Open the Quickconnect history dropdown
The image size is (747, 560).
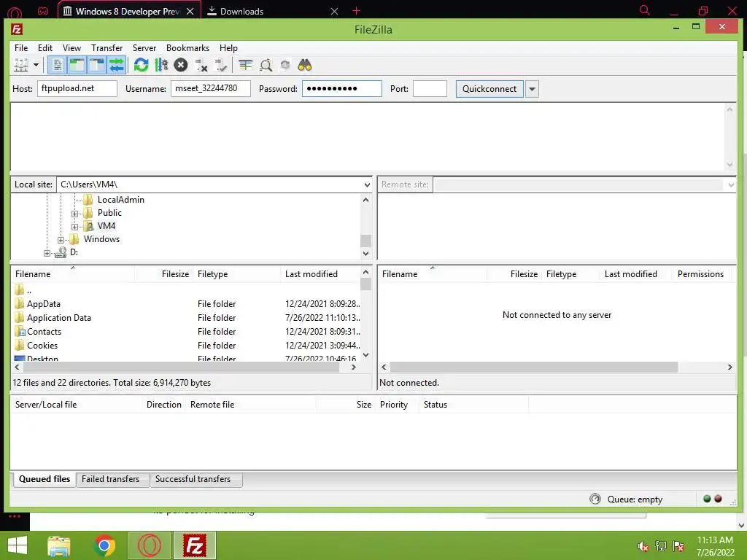click(532, 89)
